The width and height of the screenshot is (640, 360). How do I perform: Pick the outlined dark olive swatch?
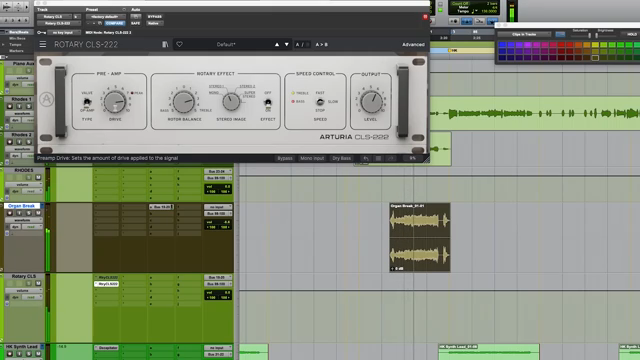595,58
